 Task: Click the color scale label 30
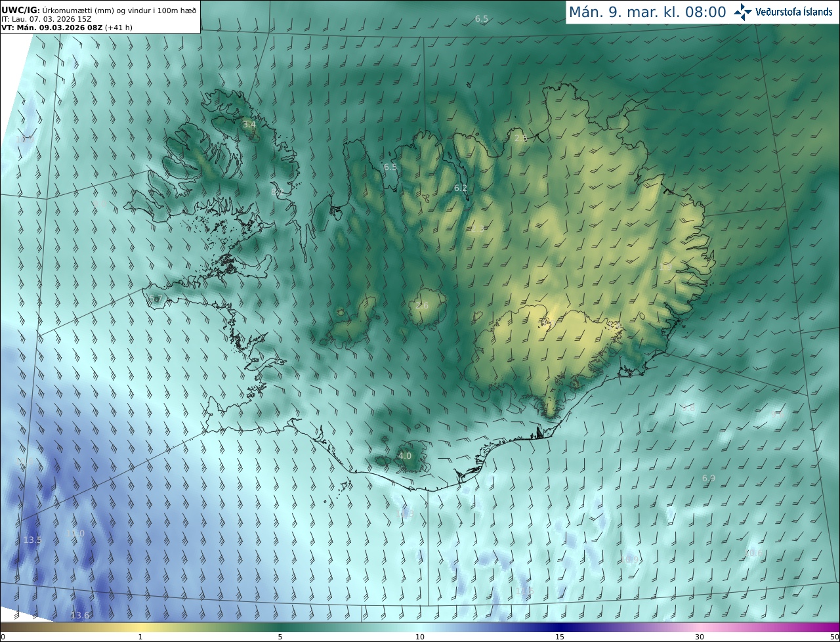700,637
